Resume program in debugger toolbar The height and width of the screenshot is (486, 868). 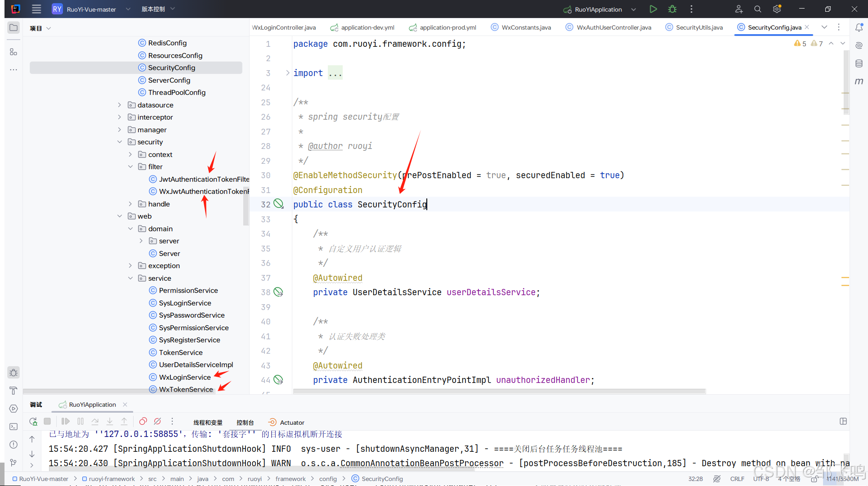coord(66,422)
